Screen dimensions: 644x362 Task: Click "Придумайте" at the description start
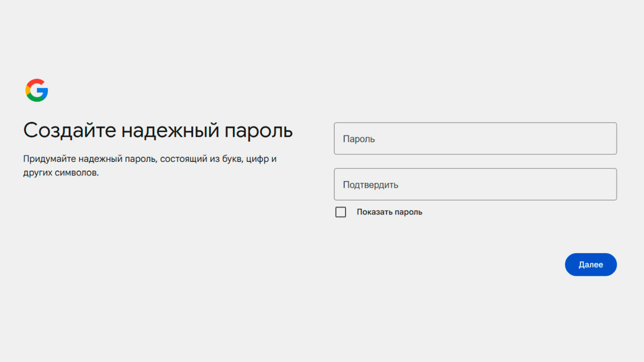49,159
